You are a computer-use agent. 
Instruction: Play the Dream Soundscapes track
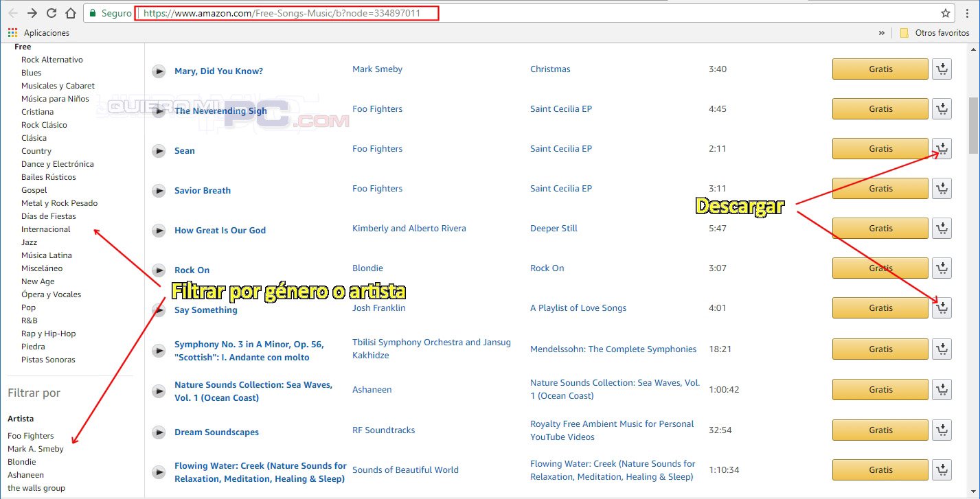click(x=159, y=432)
